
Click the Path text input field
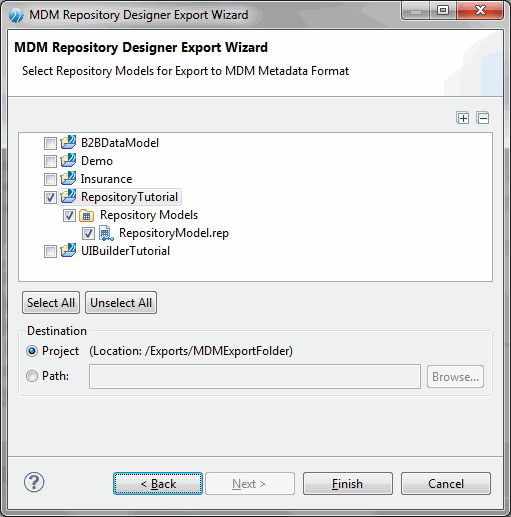coord(255,377)
